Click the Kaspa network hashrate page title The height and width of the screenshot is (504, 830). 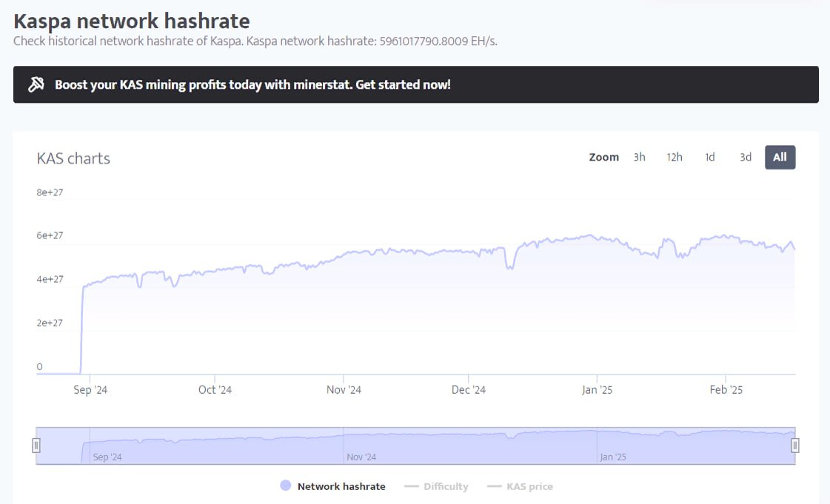131,21
